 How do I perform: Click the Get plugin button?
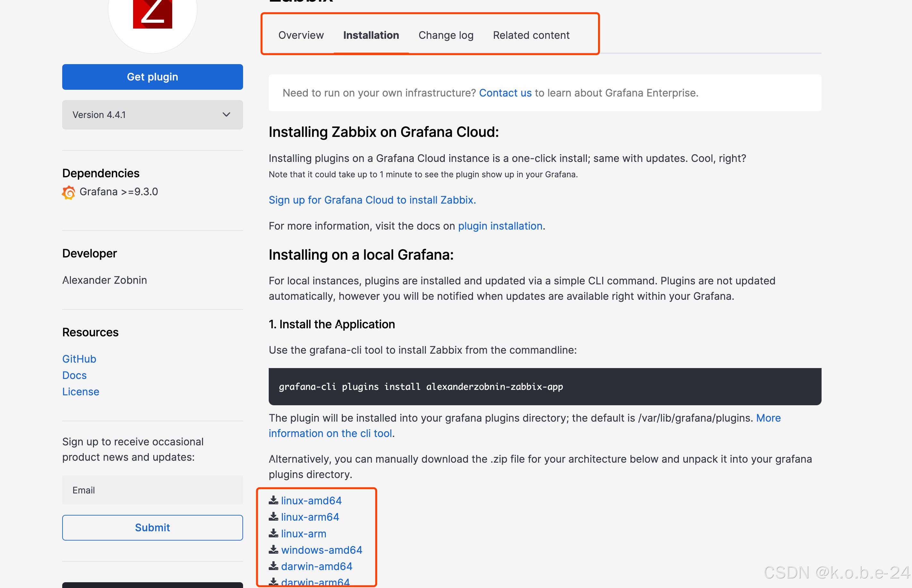(152, 77)
